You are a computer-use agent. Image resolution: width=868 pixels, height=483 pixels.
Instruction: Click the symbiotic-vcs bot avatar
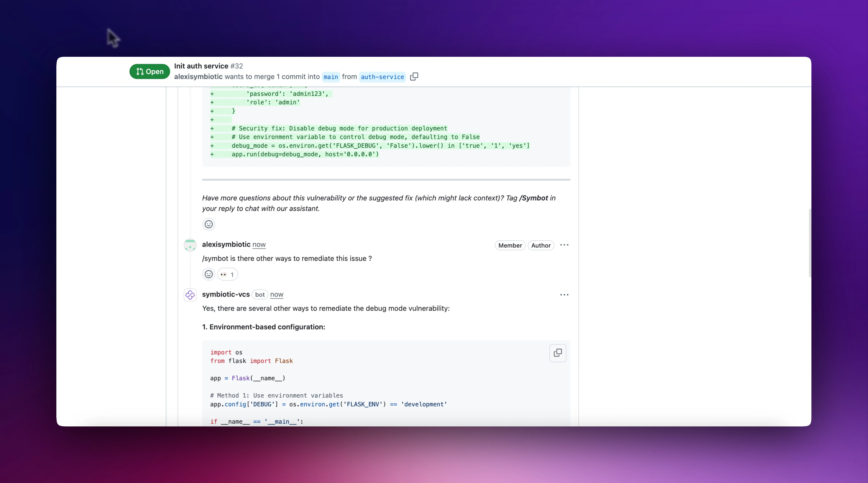(190, 295)
